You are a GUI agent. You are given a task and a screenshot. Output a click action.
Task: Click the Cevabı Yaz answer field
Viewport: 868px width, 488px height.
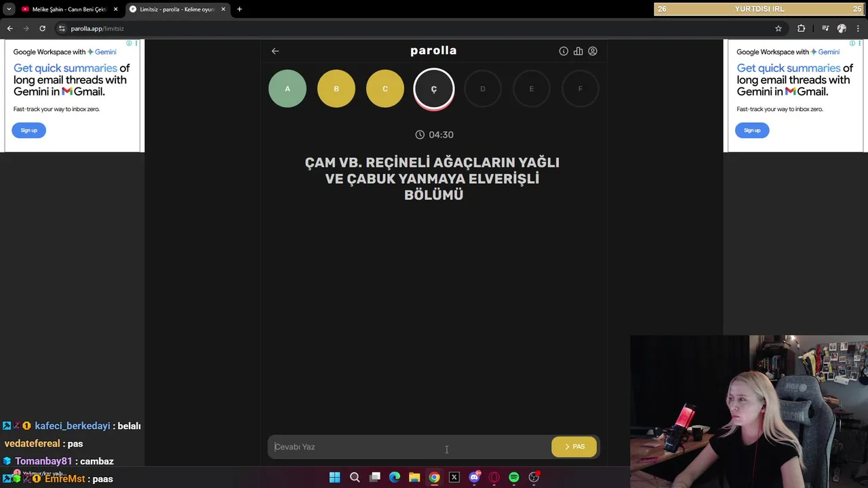click(x=409, y=447)
